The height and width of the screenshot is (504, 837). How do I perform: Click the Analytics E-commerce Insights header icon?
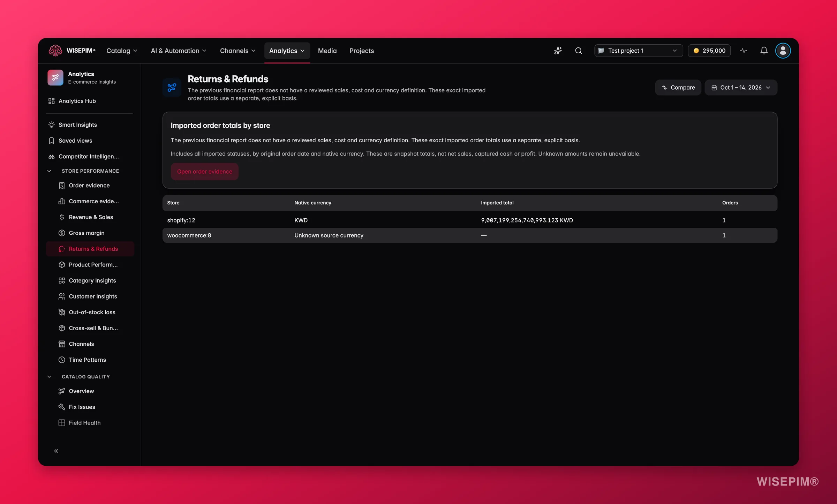pyautogui.click(x=55, y=77)
